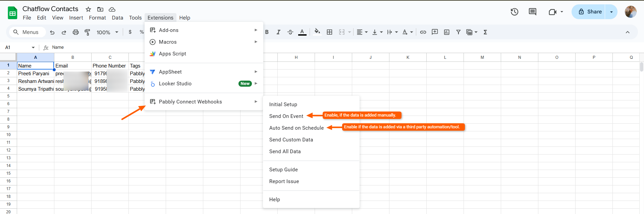
Task: Open the Help menu in menu bar
Action: pyautogui.click(x=184, y=18)
